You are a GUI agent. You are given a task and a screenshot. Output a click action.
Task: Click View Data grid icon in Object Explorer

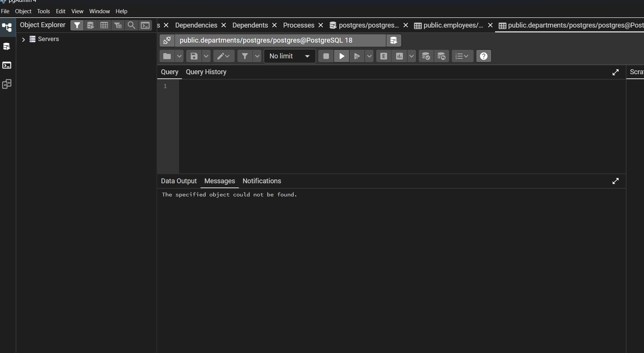click(x=104, y=25)
